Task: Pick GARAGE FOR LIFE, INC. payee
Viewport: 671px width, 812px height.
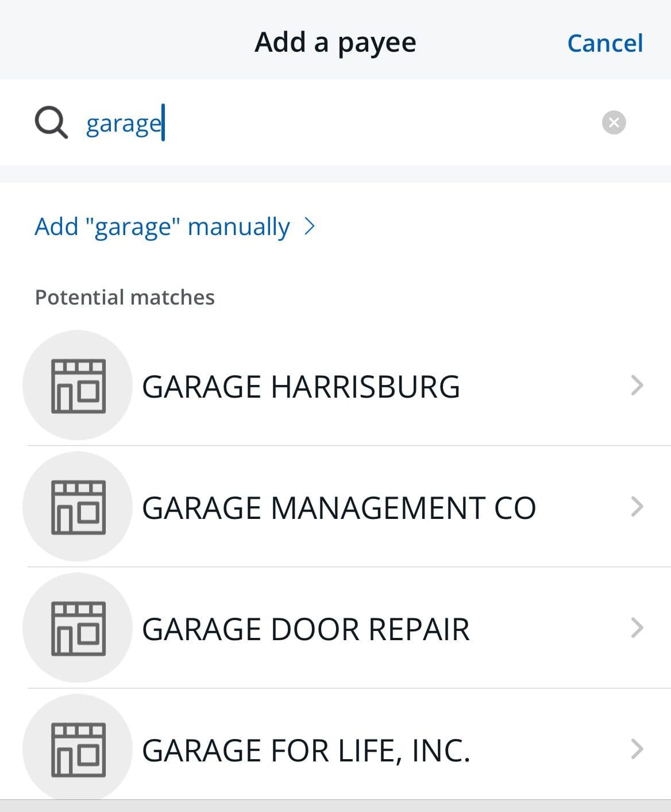Action: (306, 751)
